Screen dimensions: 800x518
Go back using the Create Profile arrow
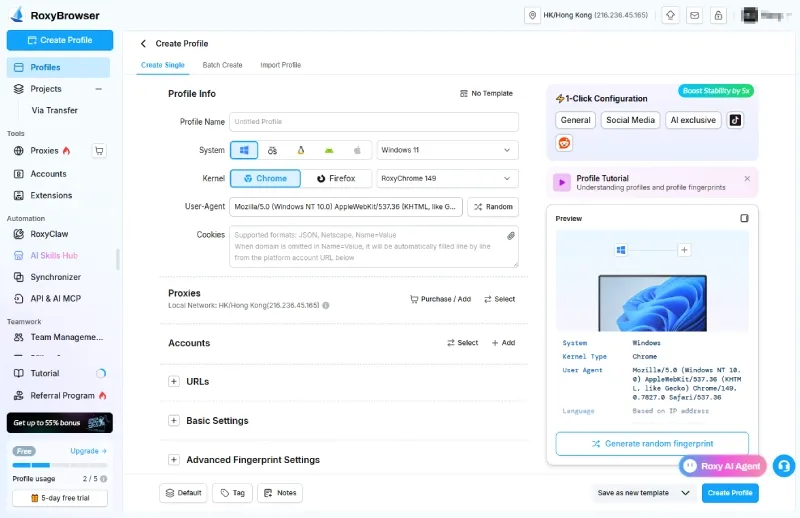tap(143, 43)
